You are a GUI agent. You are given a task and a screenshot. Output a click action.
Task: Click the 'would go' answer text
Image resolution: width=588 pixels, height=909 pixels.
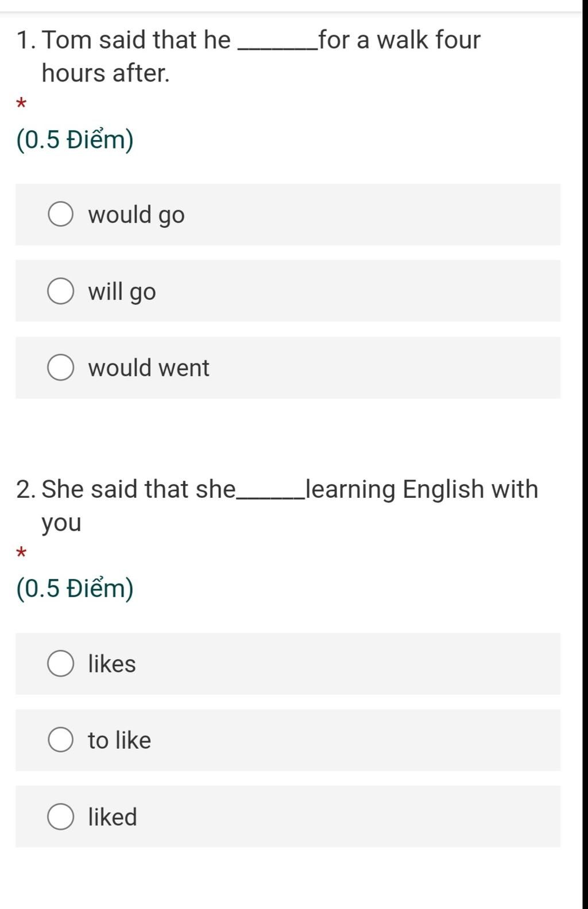point(136,215)
